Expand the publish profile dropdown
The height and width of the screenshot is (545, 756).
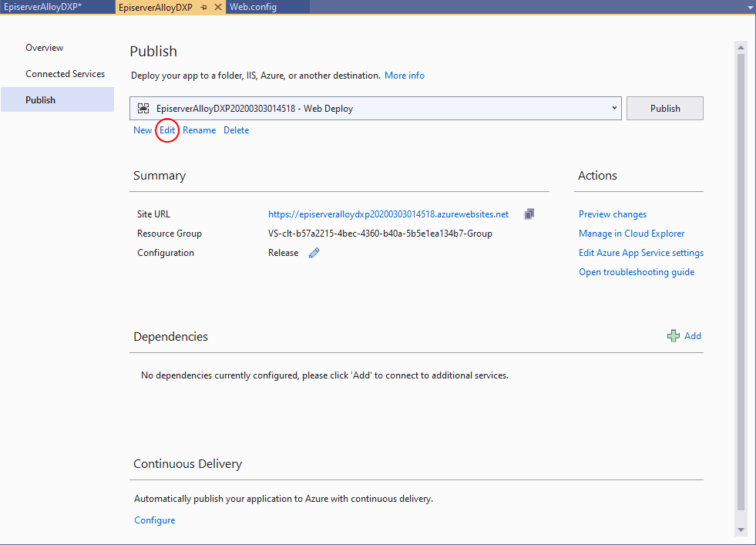click(614, 109)
